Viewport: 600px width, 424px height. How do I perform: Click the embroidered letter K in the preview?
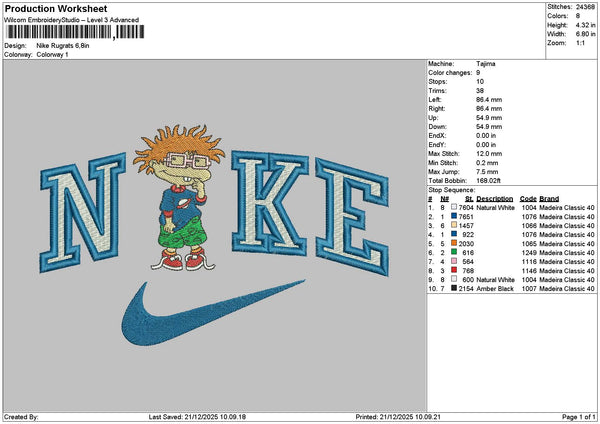click(270, 203)
